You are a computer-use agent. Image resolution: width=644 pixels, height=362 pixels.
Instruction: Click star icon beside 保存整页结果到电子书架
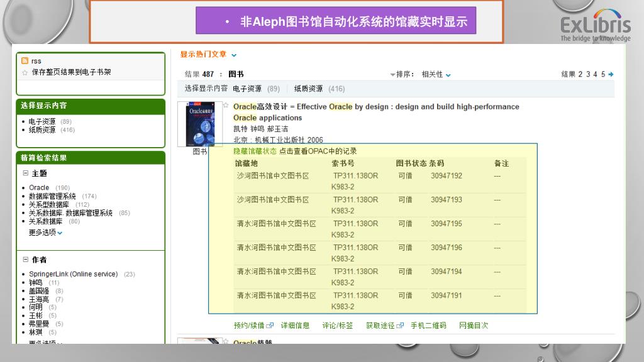25,73
